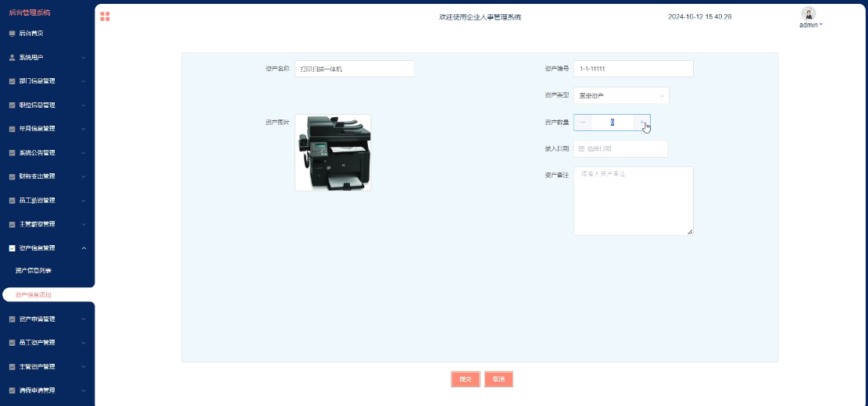Click the icon beside 年月信息管理
Viewport: 868px width, 406px height.
click(x=13, y=129)
